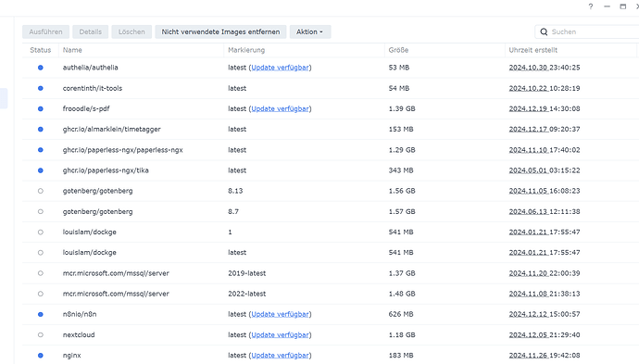
Task: Click the status dot for nginx
Action: [41, 356]
